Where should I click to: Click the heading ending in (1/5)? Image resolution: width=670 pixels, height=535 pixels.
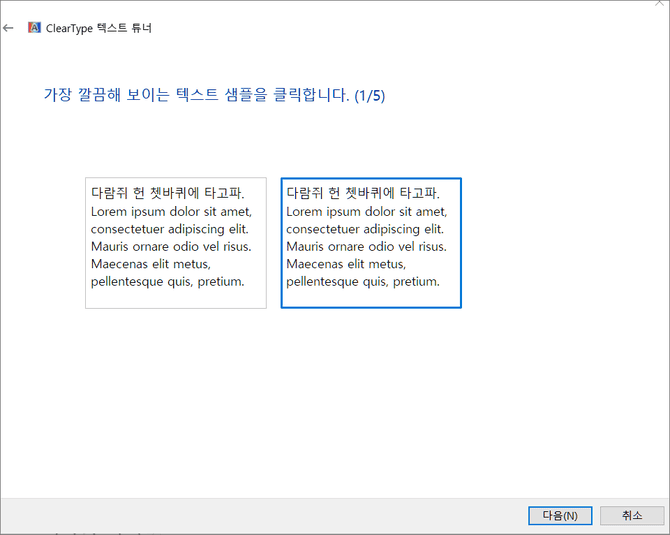click(x=215, y=95)
